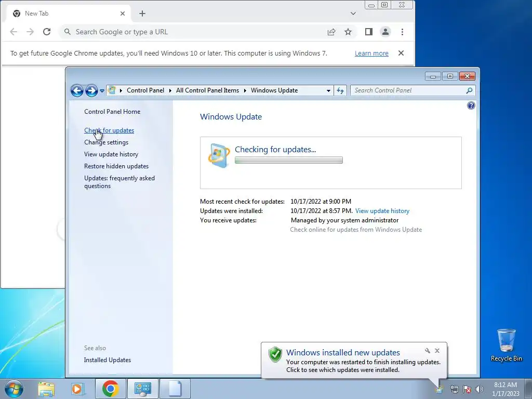
Task: Open Windows Media Player from taskbar
Action: (x=77, y=389)
